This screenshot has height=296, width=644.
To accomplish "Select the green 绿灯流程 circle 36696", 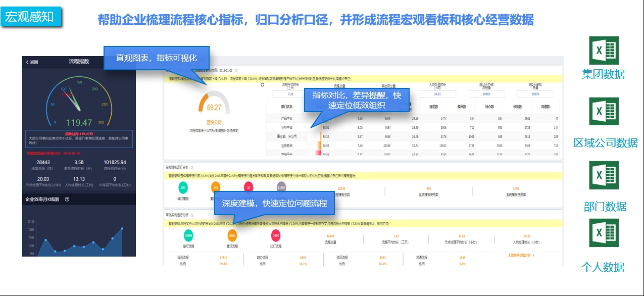I will (188, 235).
